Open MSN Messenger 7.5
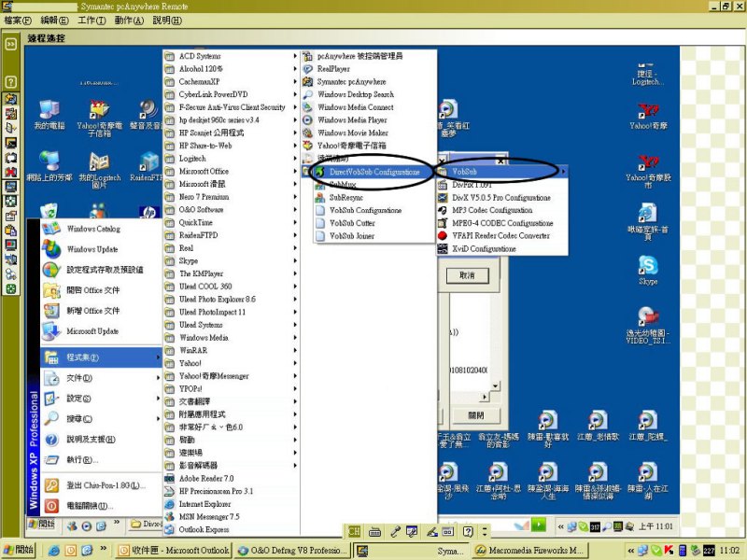The width and height of the screenshot is (747, 560). pos(208,516)
